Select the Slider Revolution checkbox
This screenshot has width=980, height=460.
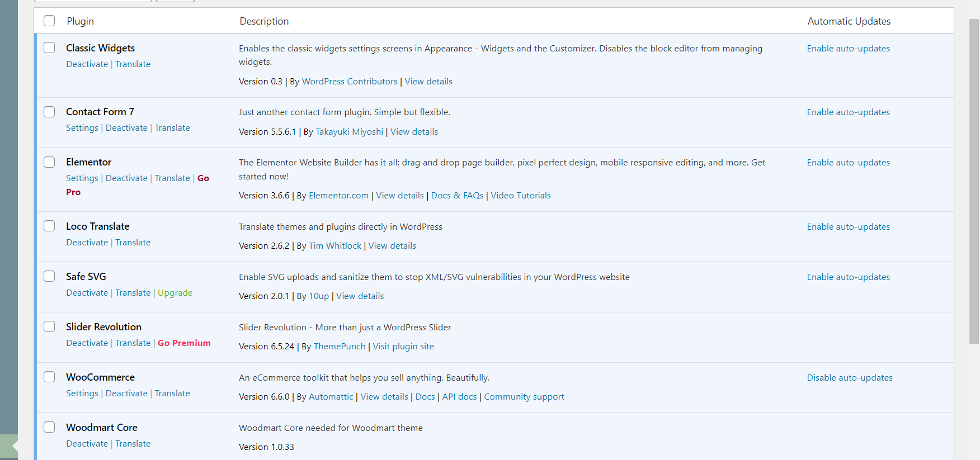(49, 326)
